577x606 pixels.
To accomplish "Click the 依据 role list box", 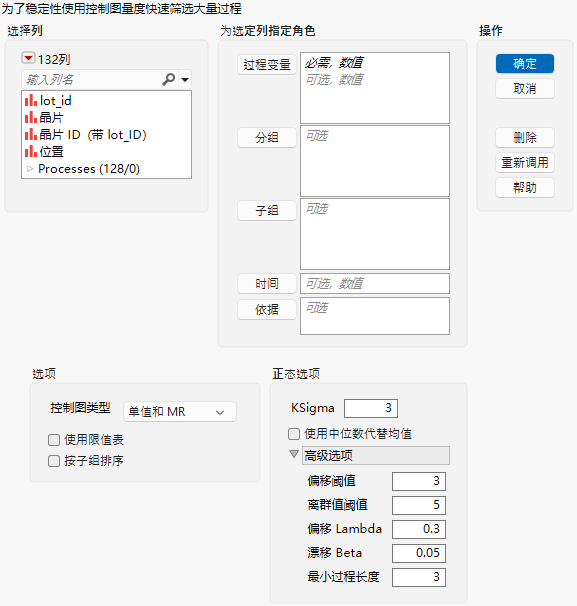I will (x=375, y=316).
